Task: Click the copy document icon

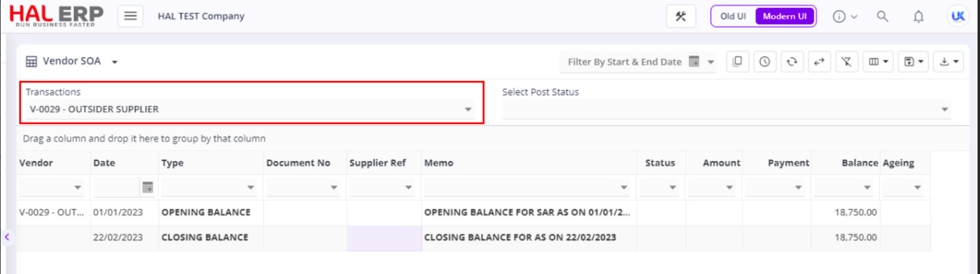Action: point(738,62)
